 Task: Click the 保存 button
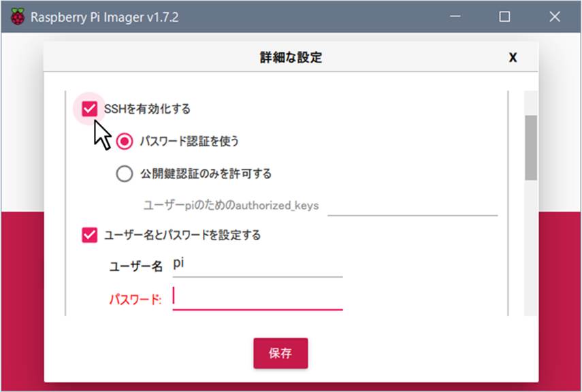[280, 353]
